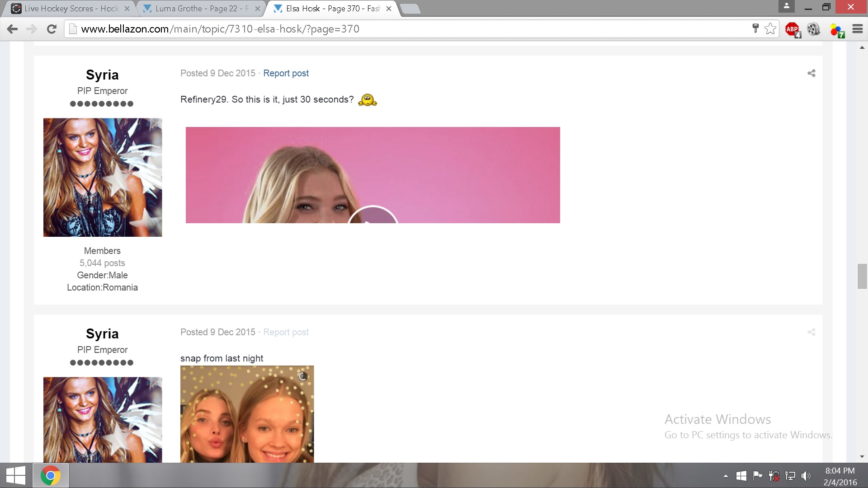Open the Adblock Plus extension icon
The image size is (868, 488).
(x=792, y=29)
